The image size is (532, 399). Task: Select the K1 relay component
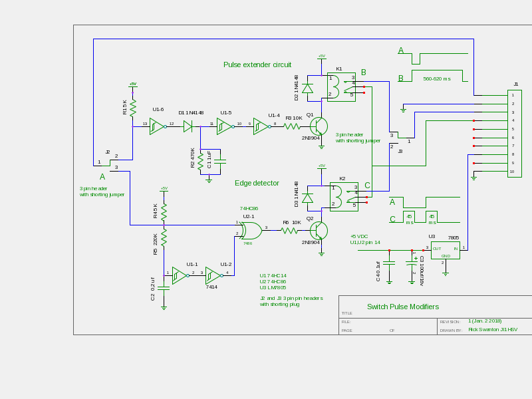341,87
